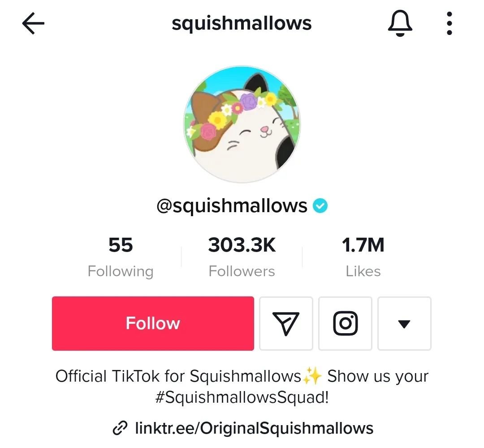The height and width of the screenshot is (448, 484).
Task: Open the three-dot more options menu
Action: click(x=449, y=23)
